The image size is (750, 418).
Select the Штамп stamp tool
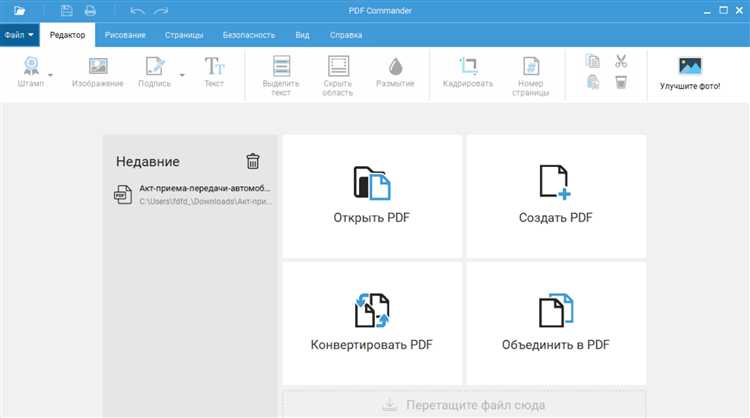[x=31, y=72]
